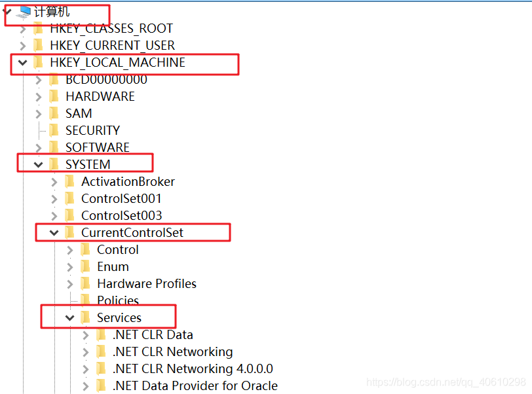
Task: Select the Hardware Profiles key label
Action: pyautogui.click(x=147, y=284)
